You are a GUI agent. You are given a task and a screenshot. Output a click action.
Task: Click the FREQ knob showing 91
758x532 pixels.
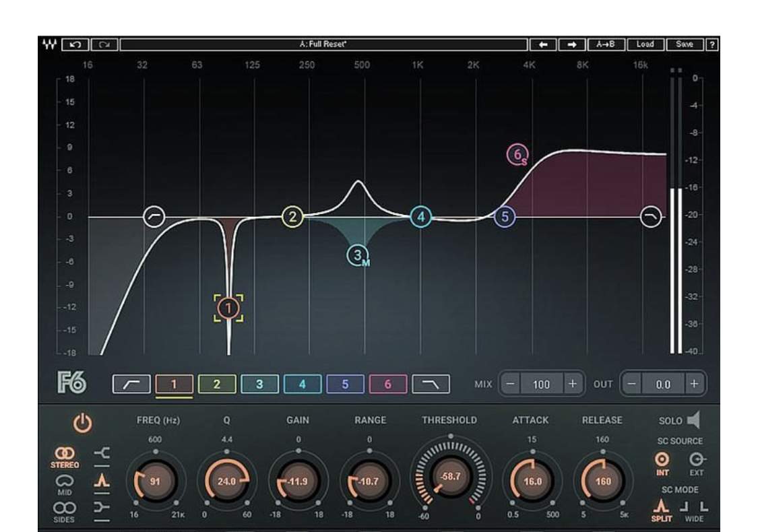[155, 481]
